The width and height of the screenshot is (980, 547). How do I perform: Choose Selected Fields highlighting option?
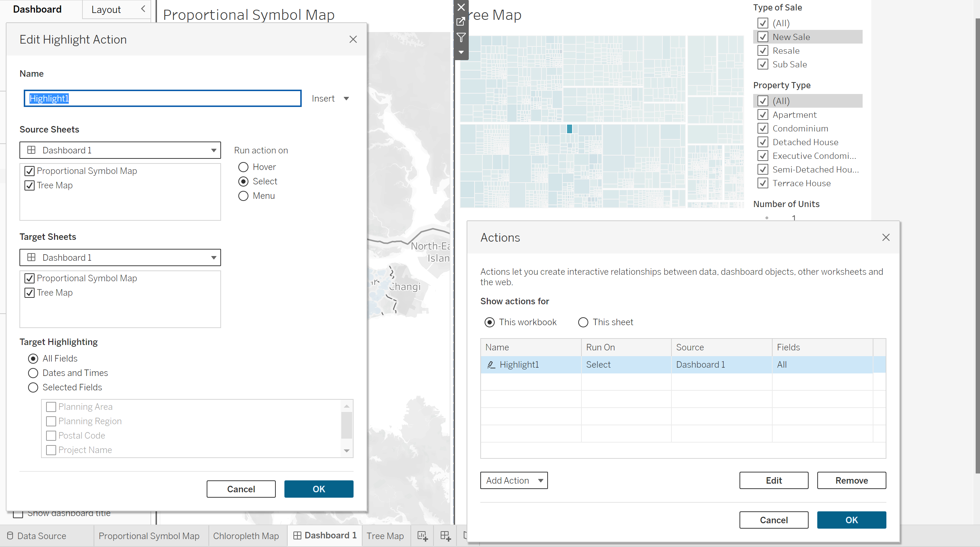tap(33, 387)
